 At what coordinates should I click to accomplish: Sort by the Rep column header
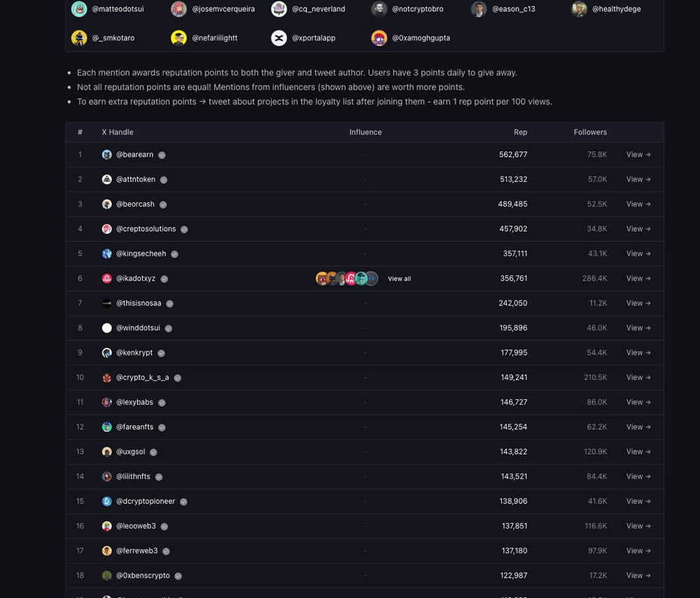pyautogui.click(x=520, y=132)
